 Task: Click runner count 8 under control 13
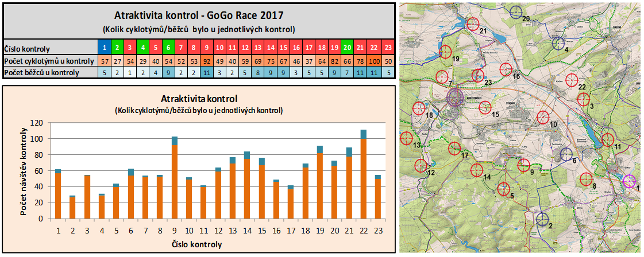(x=257, y=72)
